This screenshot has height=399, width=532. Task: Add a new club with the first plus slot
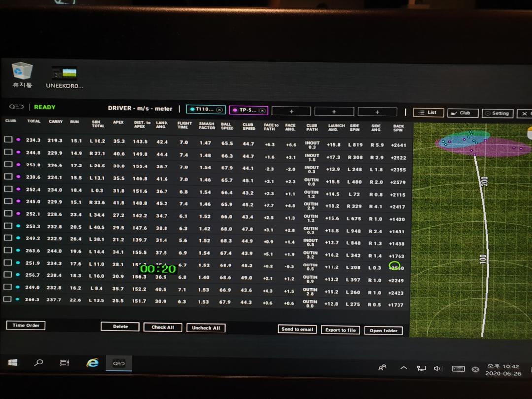291,111
